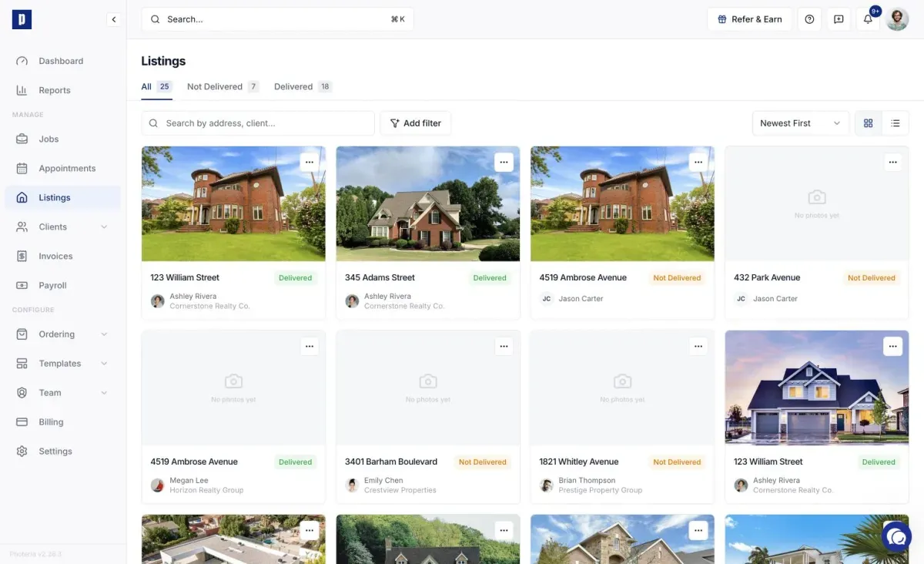
Task: Focus the global Search box
Action: (277, 19)
